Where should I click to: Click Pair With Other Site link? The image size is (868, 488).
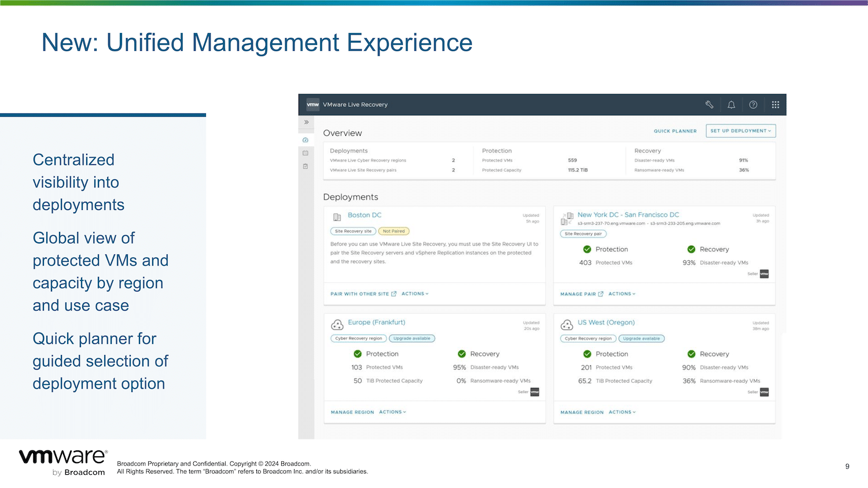pos(360,294)
